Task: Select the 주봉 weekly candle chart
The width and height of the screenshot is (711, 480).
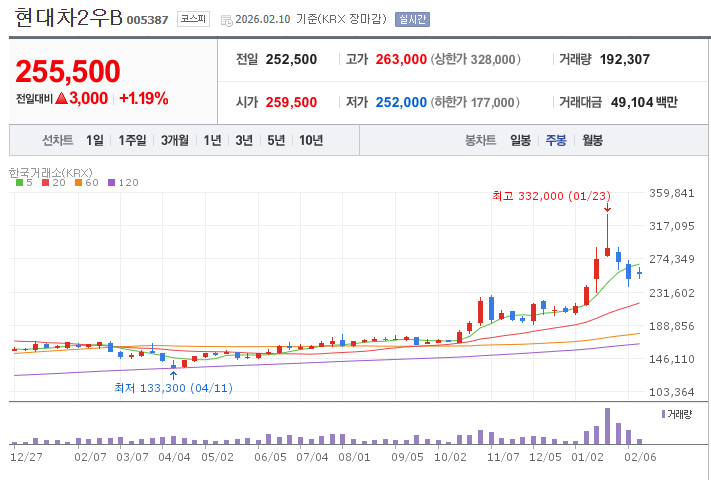Action: pyautogui.click(x=555, y=140)
